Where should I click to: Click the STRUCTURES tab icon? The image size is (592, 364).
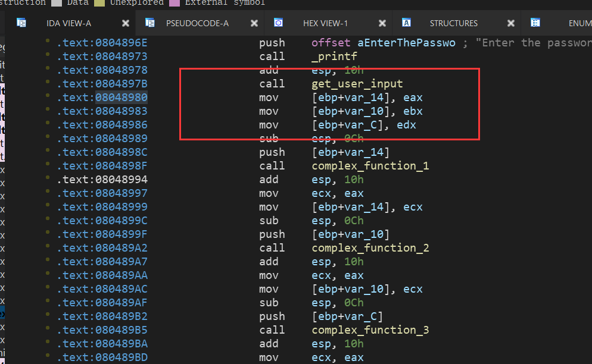point(406,23)
